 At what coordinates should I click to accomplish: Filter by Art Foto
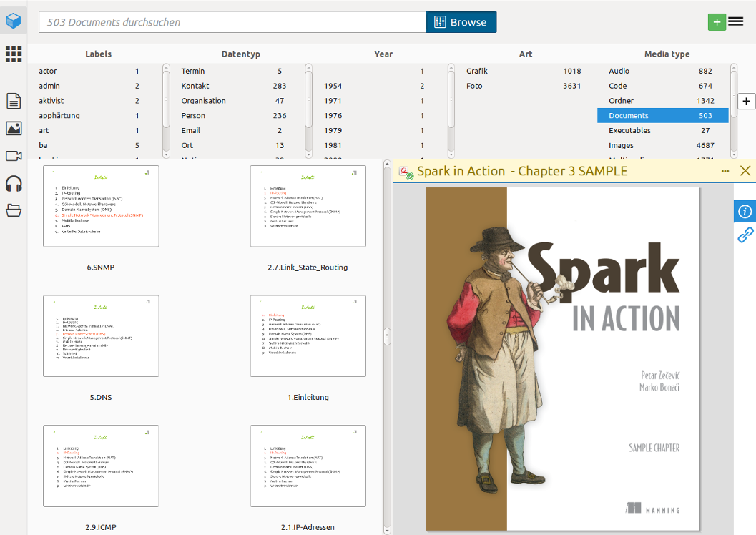(x=524, y=86)
